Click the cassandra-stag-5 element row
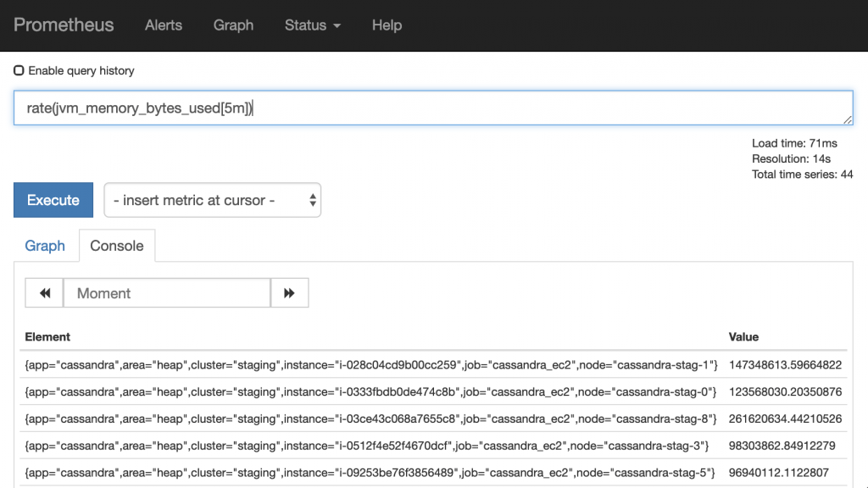868x488 pixels. click(x=371, y=473)
